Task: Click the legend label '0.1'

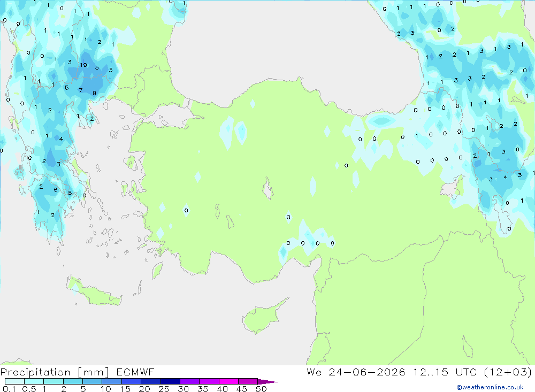Action: (9, 389)
